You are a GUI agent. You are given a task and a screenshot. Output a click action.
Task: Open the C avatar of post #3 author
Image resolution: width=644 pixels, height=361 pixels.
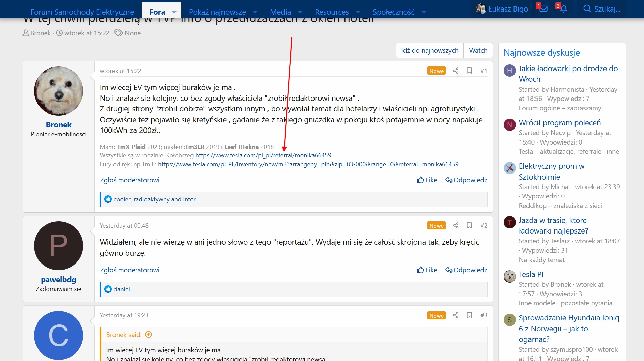click(59, 335)
